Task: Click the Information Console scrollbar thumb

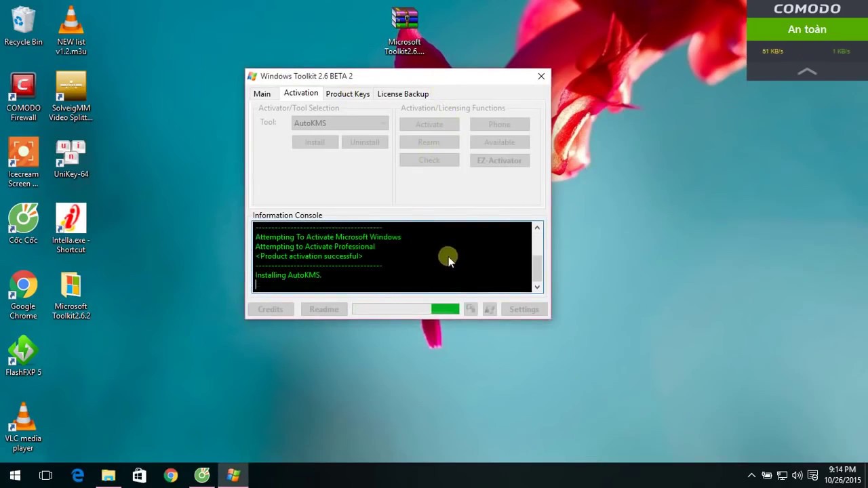Action: [537, 268]
